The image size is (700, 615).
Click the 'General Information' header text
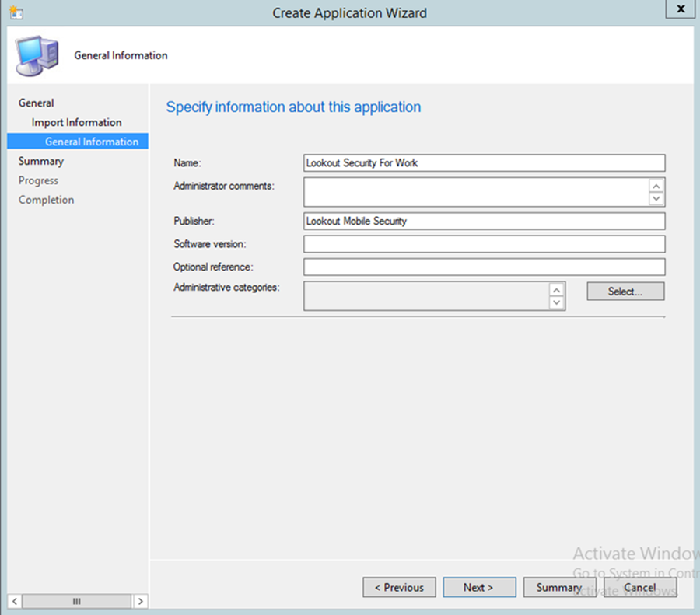(x=121, y=55)
